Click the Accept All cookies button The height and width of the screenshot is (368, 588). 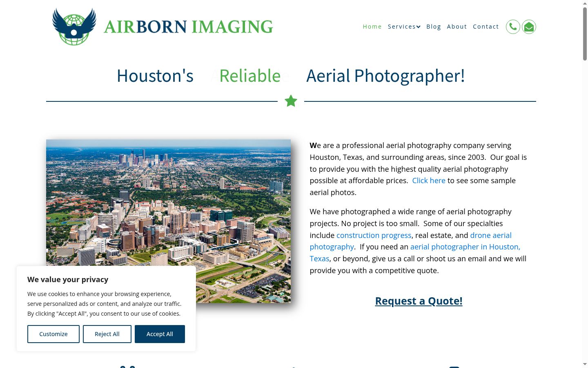tap(160, 334)
